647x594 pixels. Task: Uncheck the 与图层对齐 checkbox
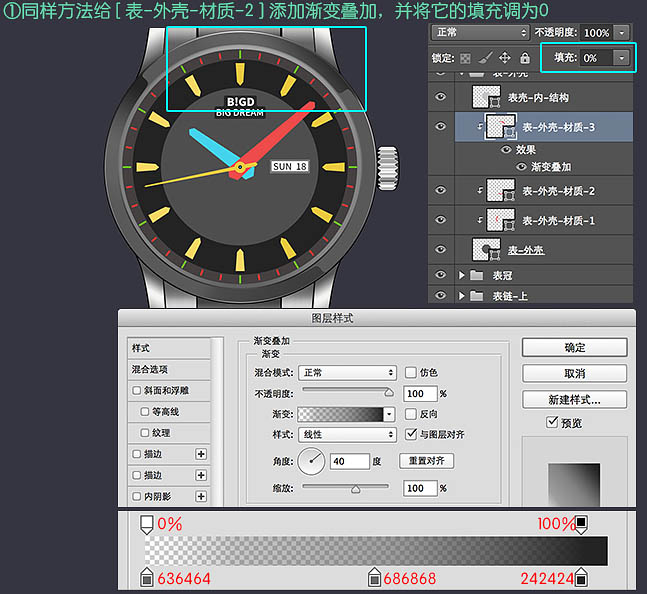(x=411, y=435)
